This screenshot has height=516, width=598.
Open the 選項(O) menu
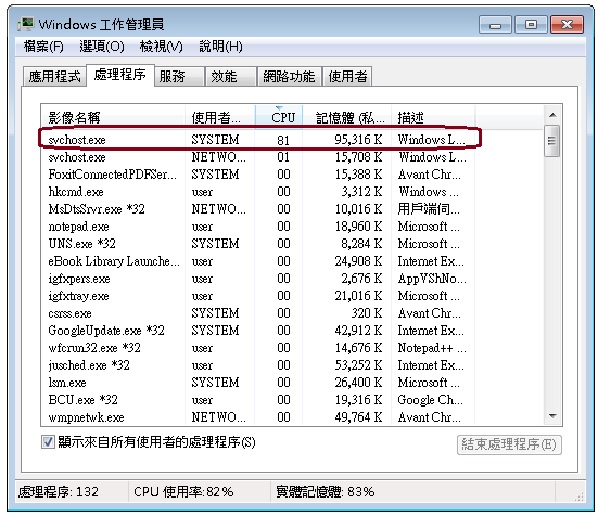[x=102, y=47]
